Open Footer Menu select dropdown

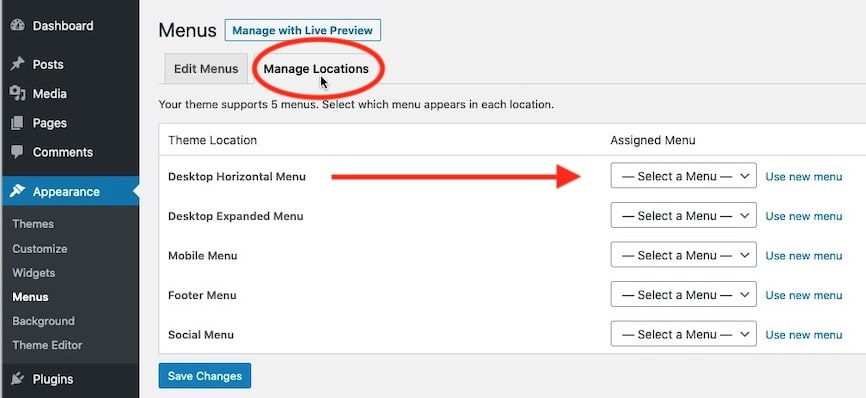pyautogui.click(x=683, y=295)
